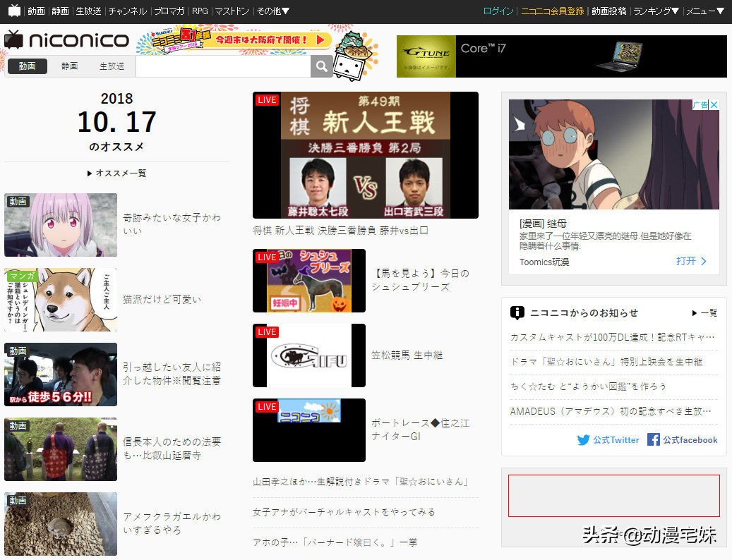The image size is (732, 560).
Task: Click the info icon beside ニコニコからのお知らせ
Action: pos(517,313)
